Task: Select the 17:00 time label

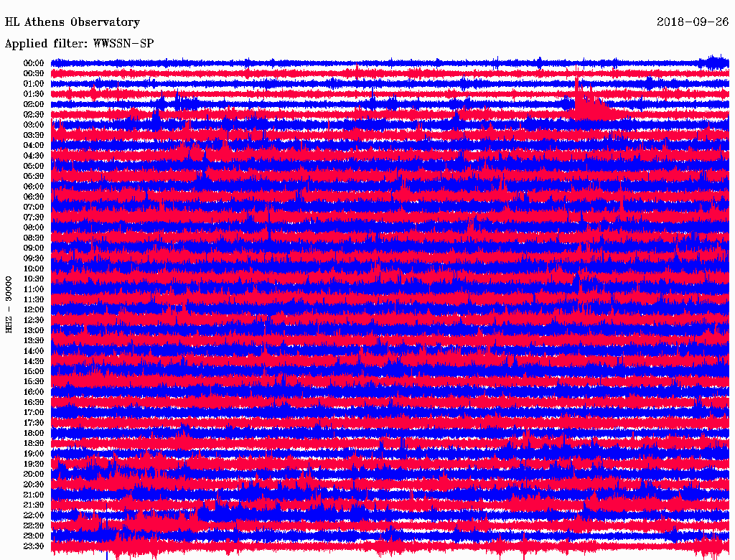Action: 34,413
